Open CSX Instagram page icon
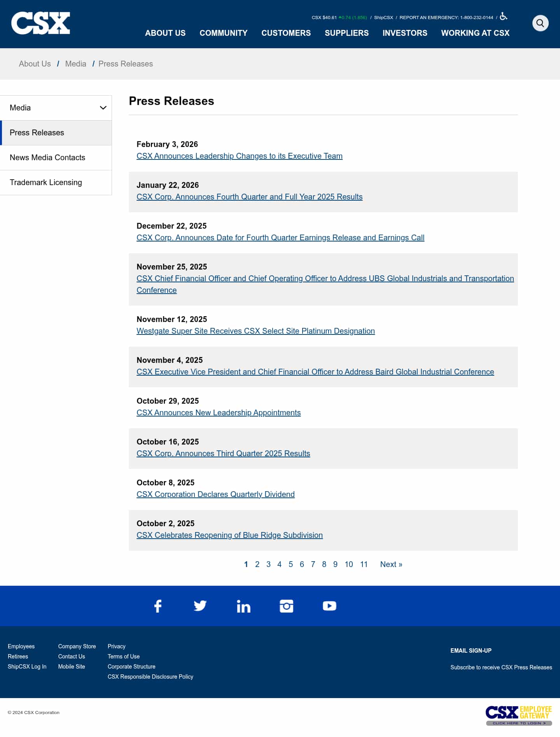560x737 pixels. tap(287, 606)
